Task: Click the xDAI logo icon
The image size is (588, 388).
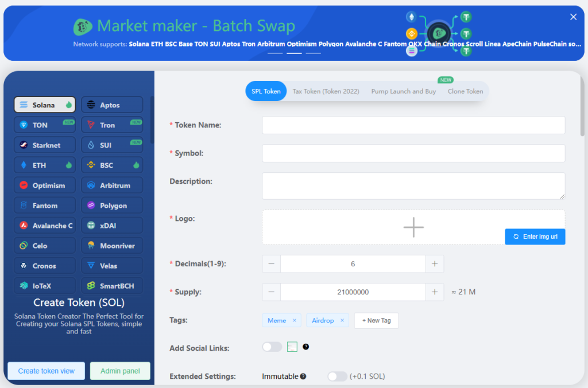Action: 91,226
